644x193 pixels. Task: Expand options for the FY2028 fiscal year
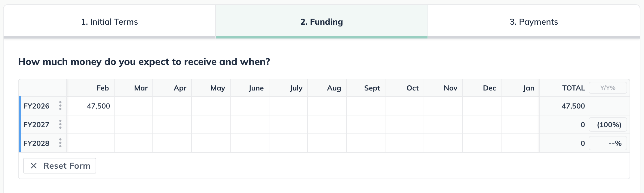click(x=61, y=143)
